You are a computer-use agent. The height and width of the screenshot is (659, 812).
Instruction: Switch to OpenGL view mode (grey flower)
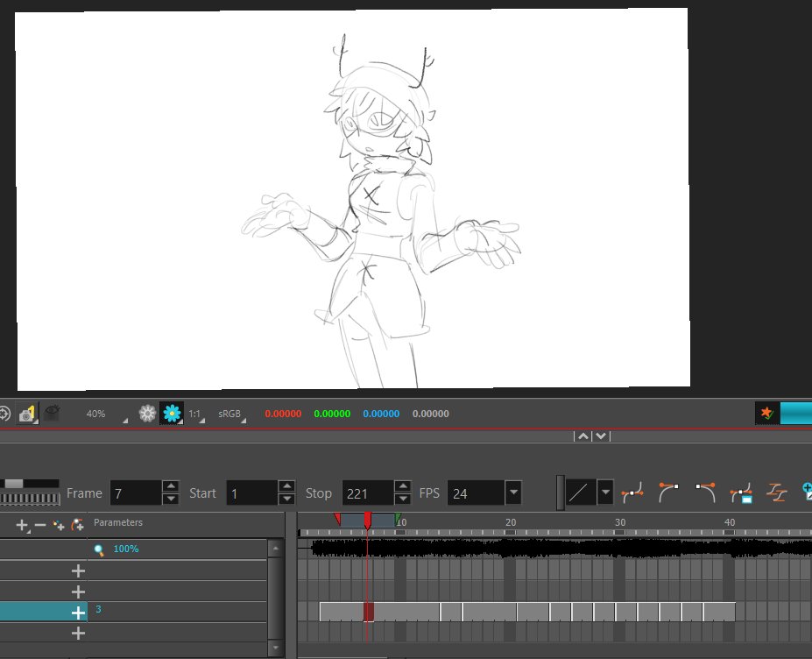tap(147, 414)
